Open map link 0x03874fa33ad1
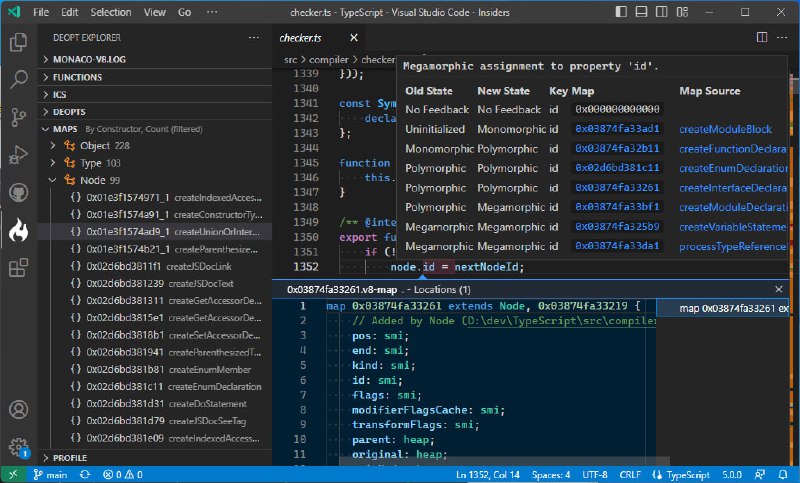Screen dimensions: 800x483 coord(617,129)
